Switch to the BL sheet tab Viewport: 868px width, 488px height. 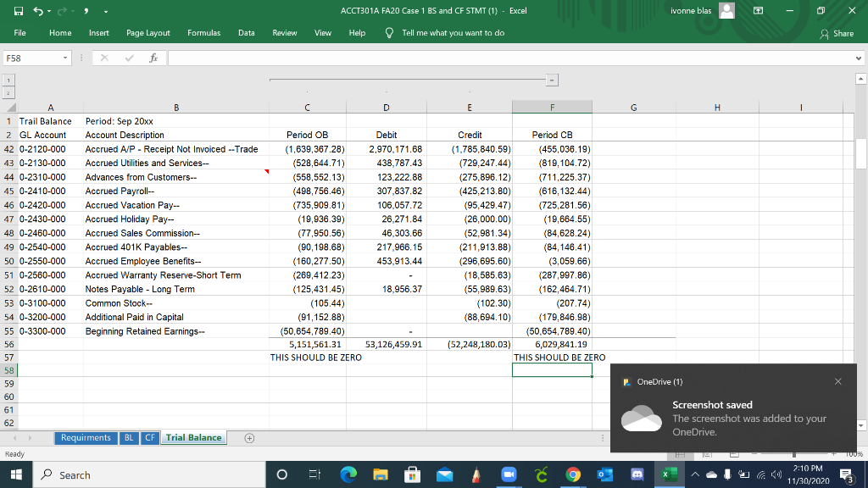(x=129, y=438)
